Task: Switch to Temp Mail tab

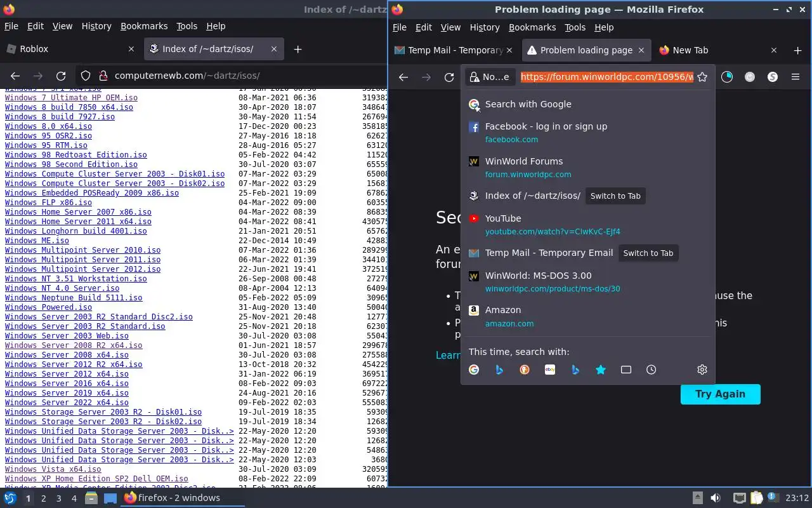Action: 454,50
